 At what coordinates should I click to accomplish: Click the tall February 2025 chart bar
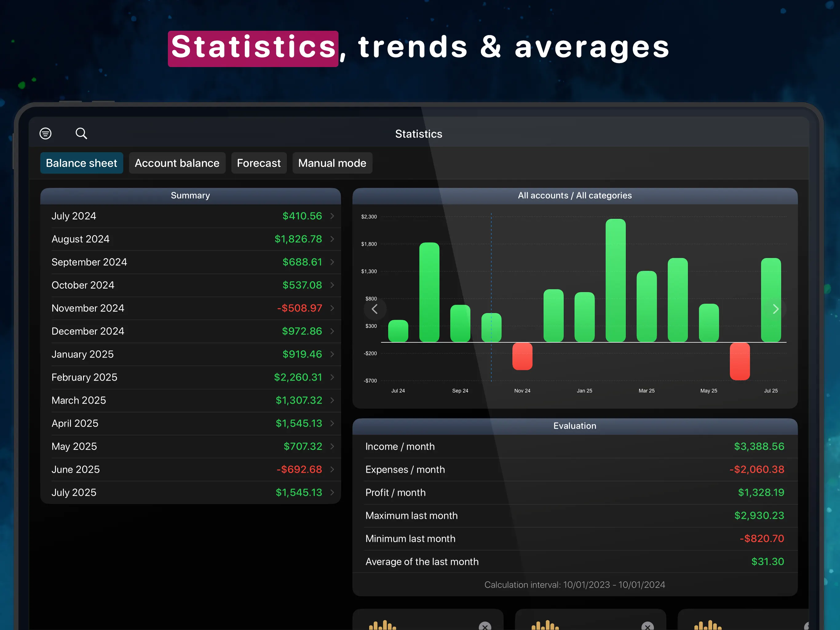tap(615, 281)
